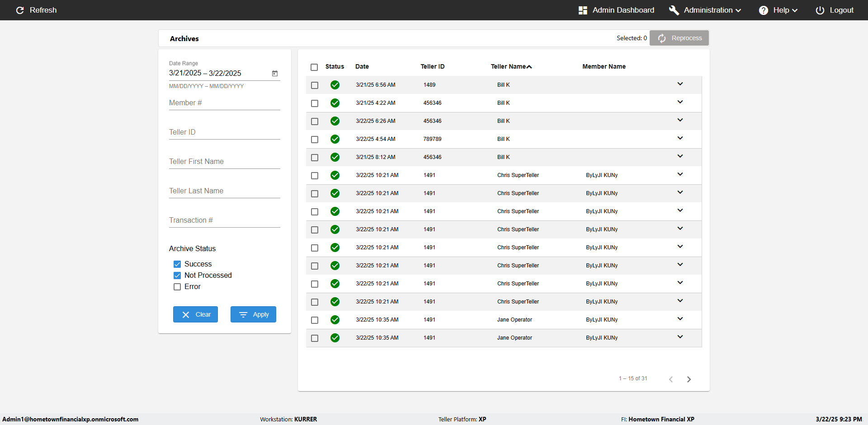Uncheck the Success archive status checkbox
This screenshot has width=868, height=425.
tap(177, 264)
